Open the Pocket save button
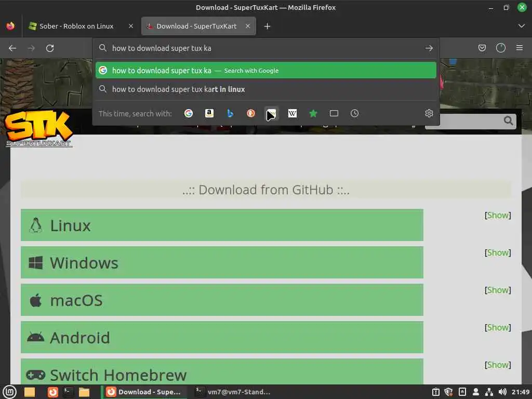Screen dimensions: 532x399 [482, 48]
